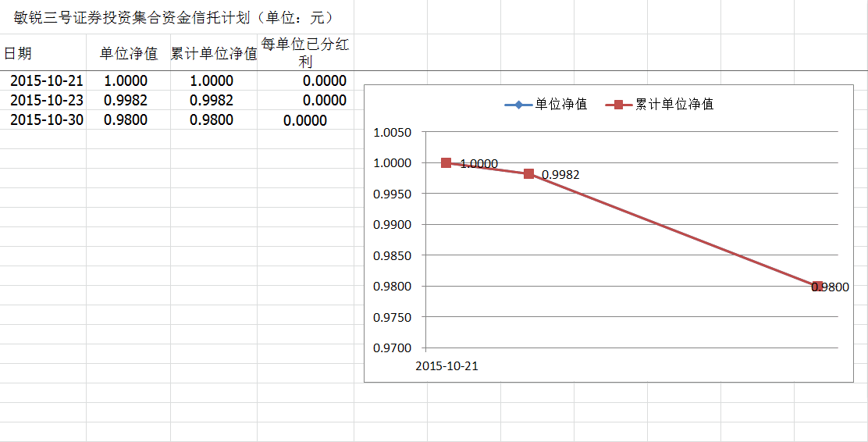Click the 日期 column header cell
Screen dimensions: 868x442
tap(19, 53)
